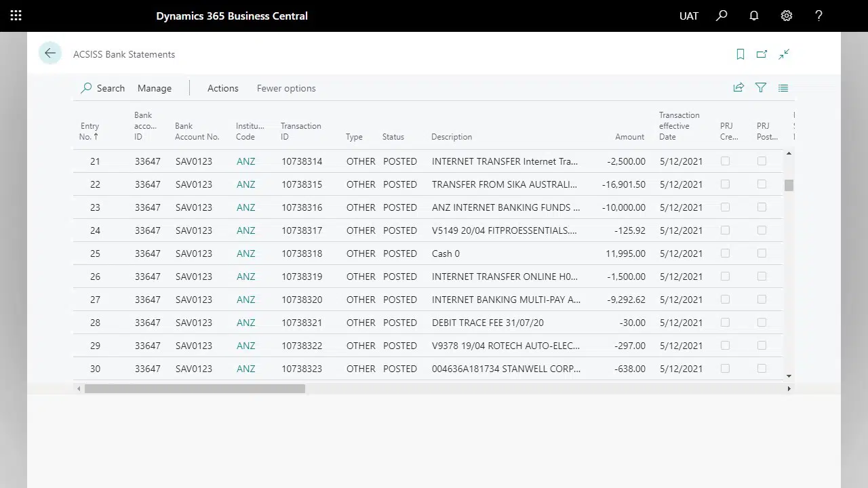Open ANZ link in entry 25

(x=246, y=253)
